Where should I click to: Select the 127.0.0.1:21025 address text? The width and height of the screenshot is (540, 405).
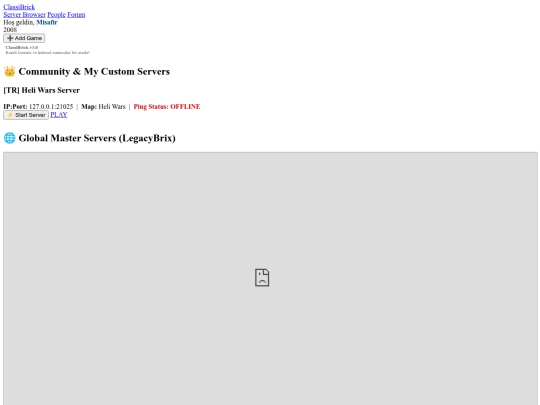click(x=51, y=107)
